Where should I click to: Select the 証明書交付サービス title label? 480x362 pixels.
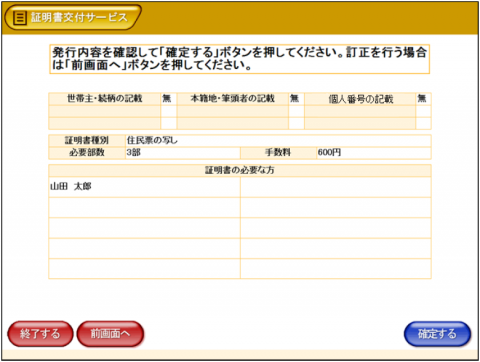click(x=79, y=17)
